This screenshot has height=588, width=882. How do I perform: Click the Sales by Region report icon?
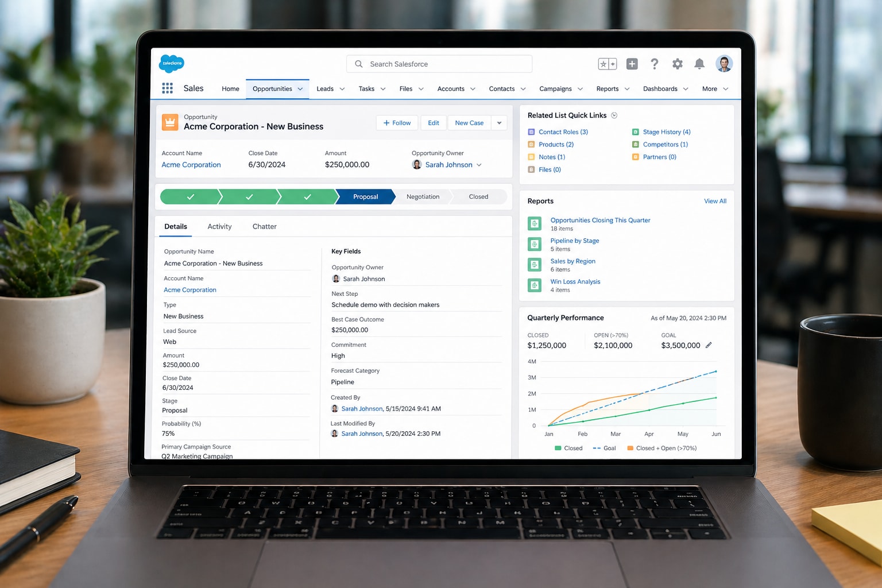click(x=535, y=265)
